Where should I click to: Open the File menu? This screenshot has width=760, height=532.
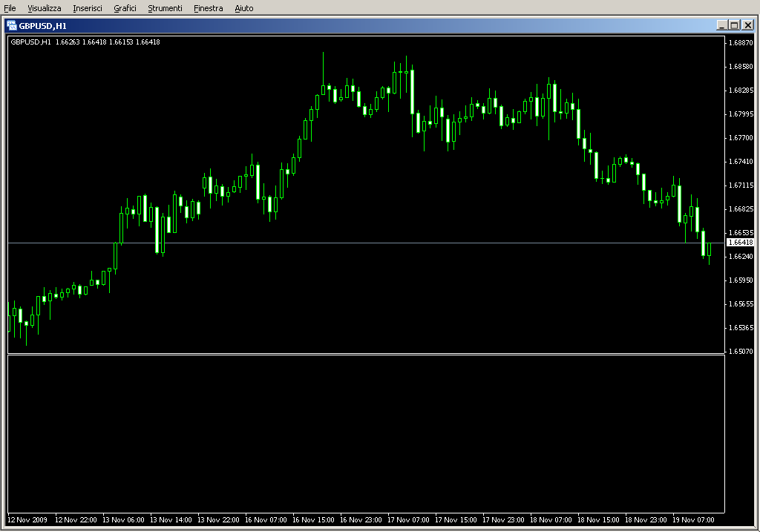point(10,8)
